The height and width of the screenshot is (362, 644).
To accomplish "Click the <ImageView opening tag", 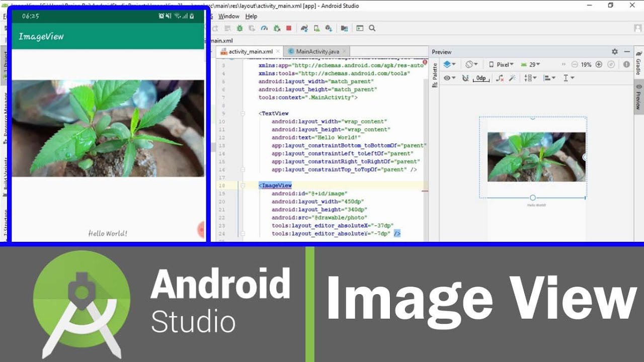I will [x=275, y=186].
